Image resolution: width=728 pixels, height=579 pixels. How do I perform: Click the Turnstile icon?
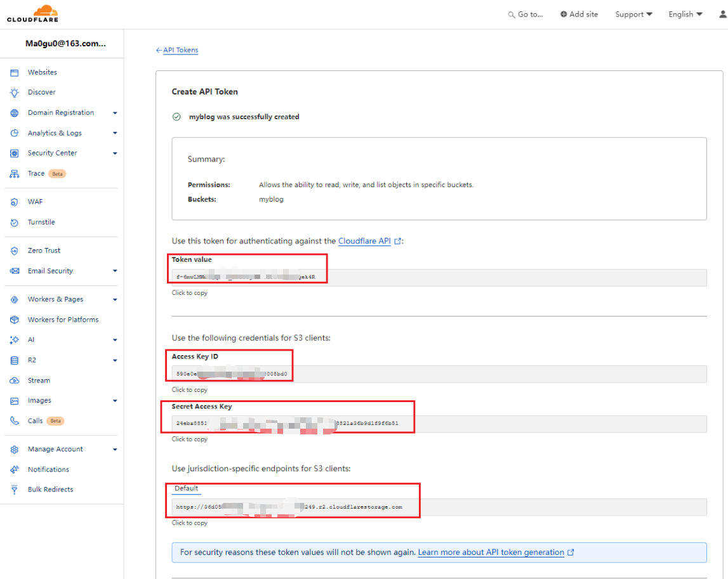click(15, 222)
